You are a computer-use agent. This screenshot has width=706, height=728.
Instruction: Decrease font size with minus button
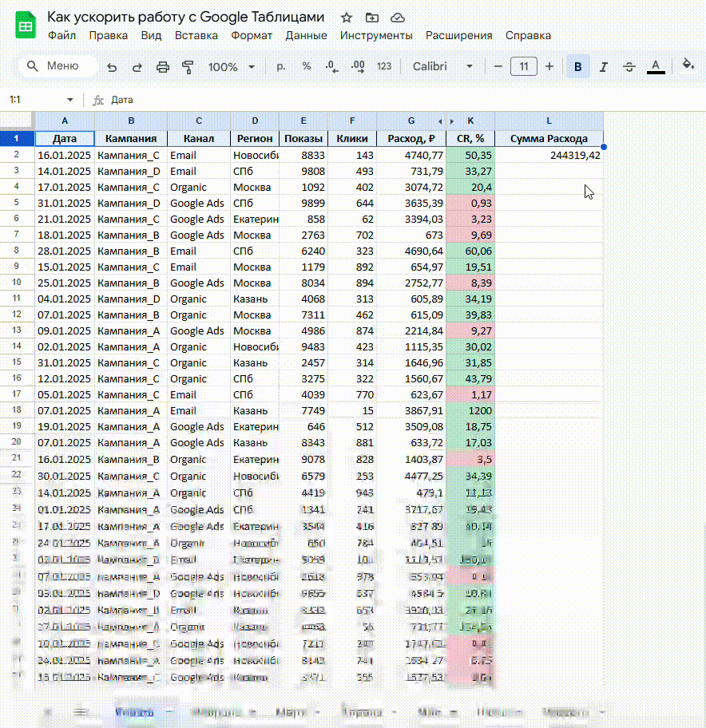point(498,66)
